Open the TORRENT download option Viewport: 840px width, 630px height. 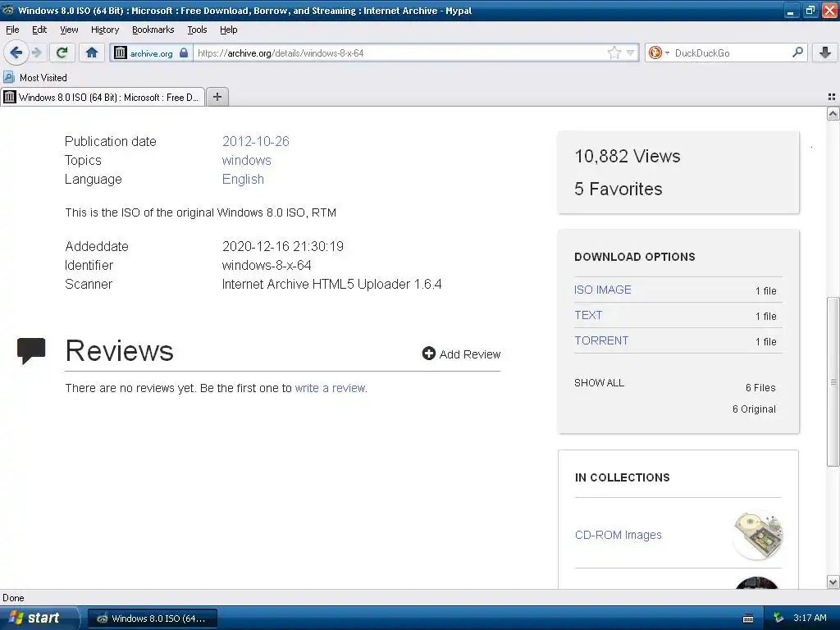coord(601,340)
